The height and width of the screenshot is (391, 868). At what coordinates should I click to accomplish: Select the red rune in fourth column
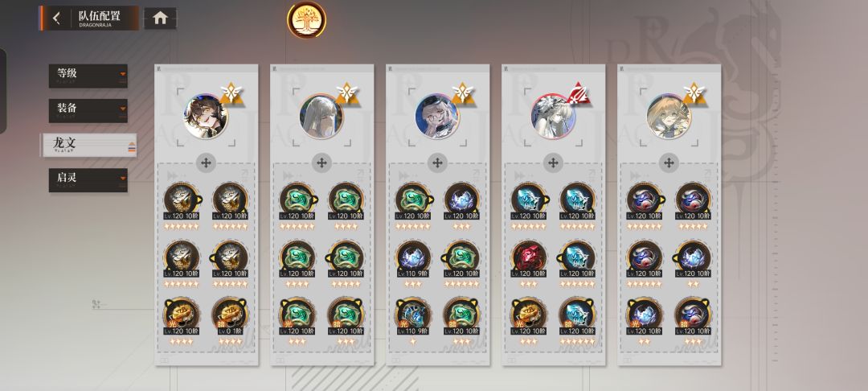click(529, 258)
